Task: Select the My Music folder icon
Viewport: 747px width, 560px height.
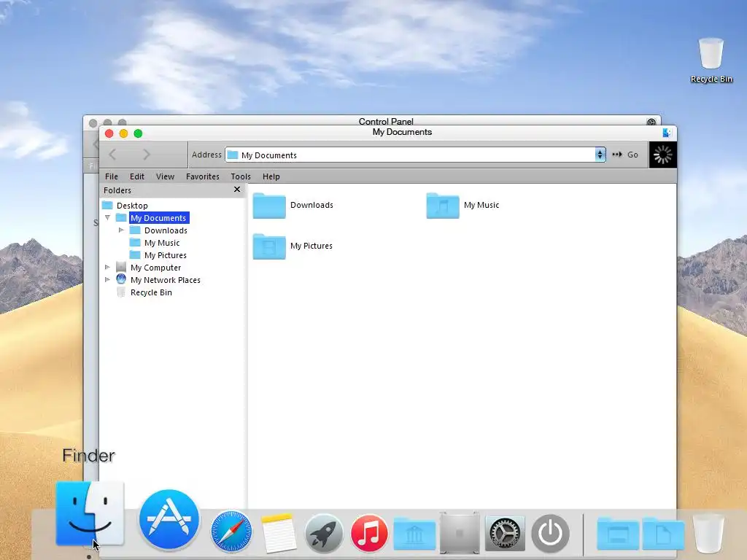Action: tap(443, 205)
